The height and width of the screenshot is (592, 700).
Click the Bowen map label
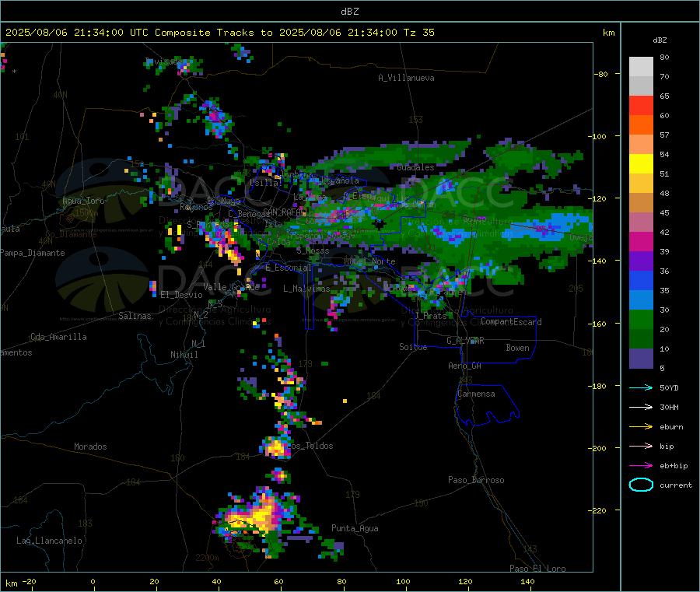(x=518, y=348)
